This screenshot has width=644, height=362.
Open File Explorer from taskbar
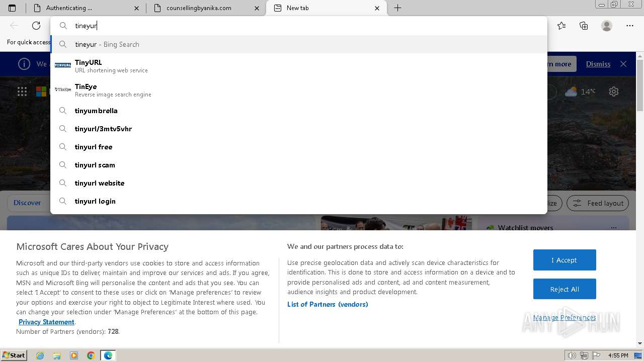pos(57,355)
